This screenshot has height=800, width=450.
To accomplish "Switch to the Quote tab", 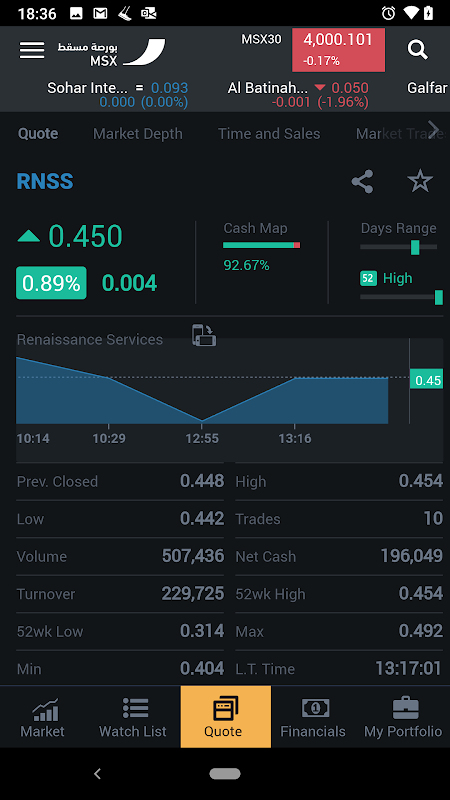I will (x=38, y=134).
